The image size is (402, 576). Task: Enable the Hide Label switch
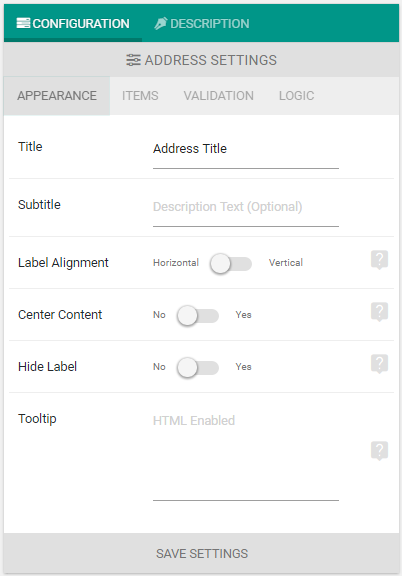pyautogui.click(x=198, y=367)
